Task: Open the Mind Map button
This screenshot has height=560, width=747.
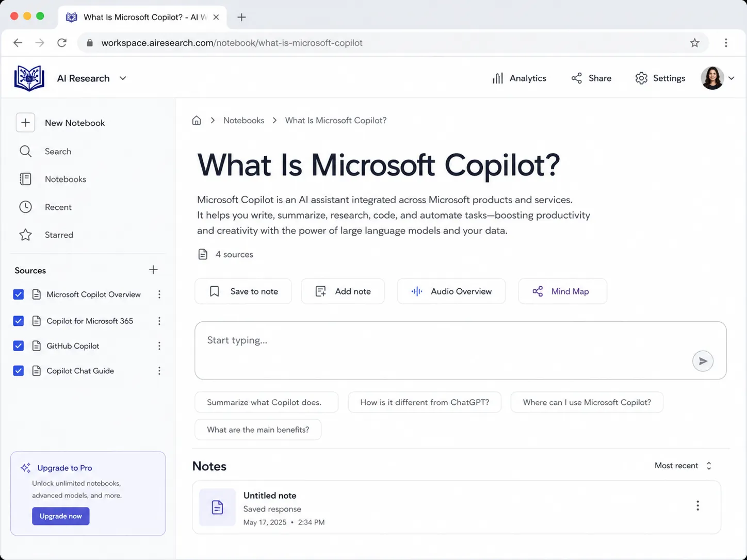Action: coord(562,291)
